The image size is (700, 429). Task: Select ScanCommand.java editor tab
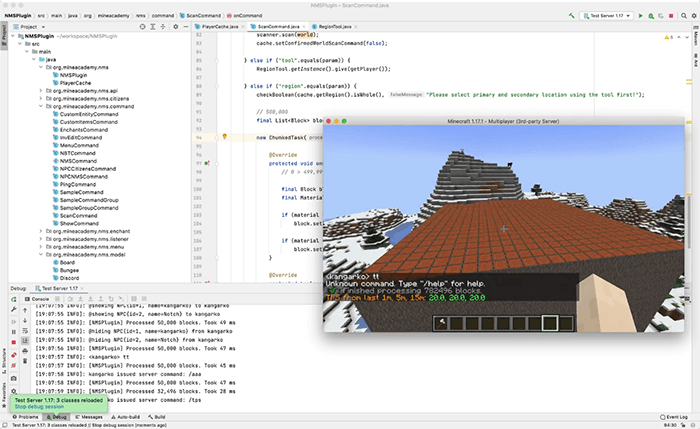click(278, 27)
